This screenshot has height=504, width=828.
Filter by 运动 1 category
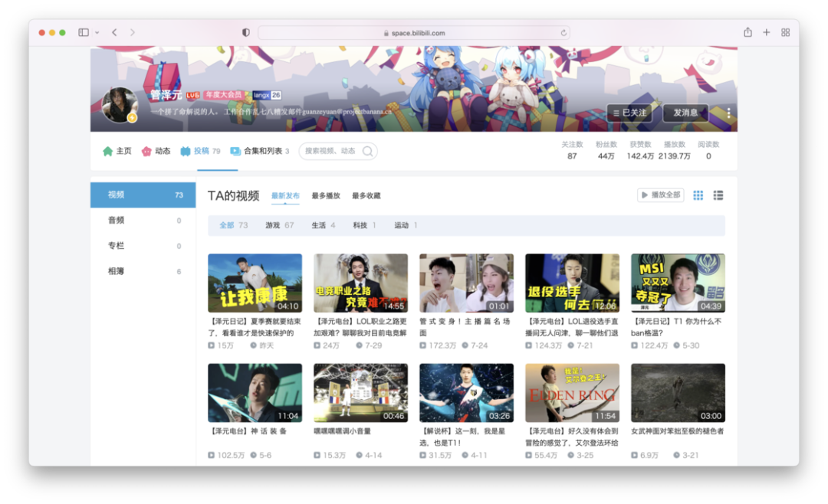coord(406,225)
